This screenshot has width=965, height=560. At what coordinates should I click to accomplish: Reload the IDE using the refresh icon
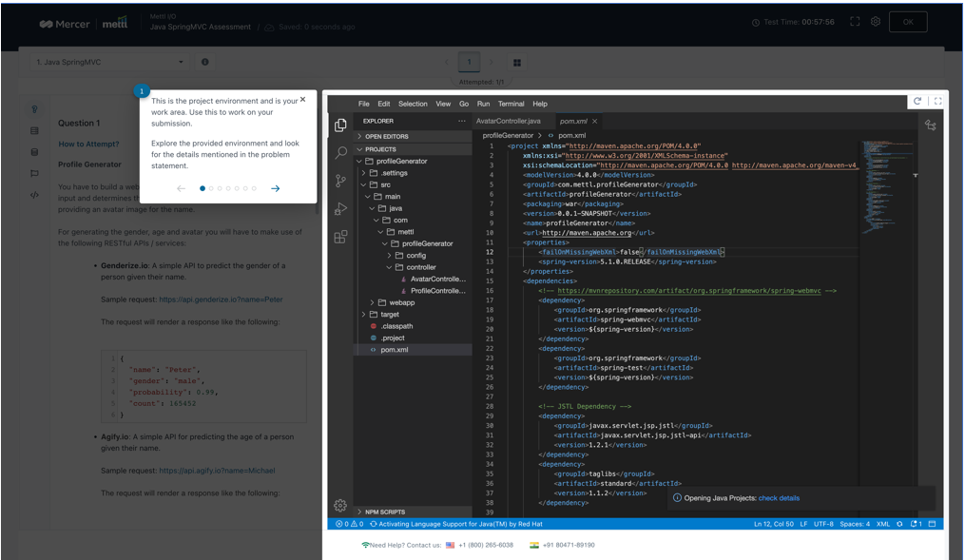(x=917, y=101)
